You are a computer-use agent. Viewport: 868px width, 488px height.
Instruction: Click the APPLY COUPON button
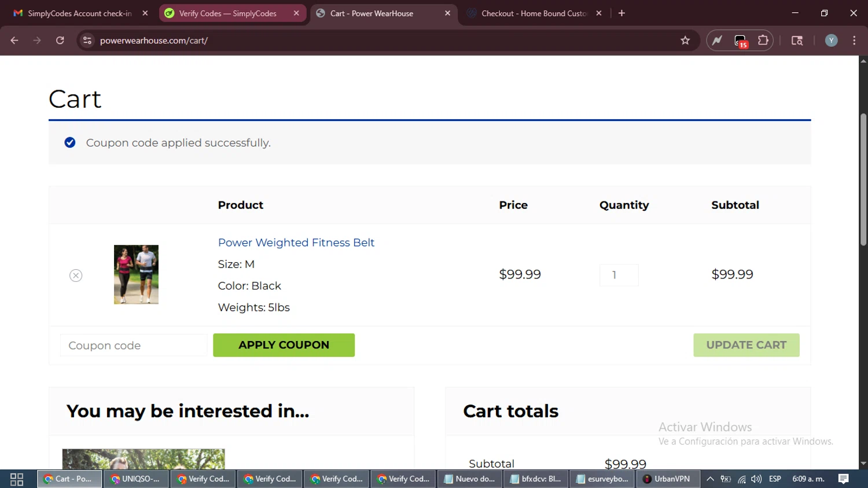tap(284, 345)
